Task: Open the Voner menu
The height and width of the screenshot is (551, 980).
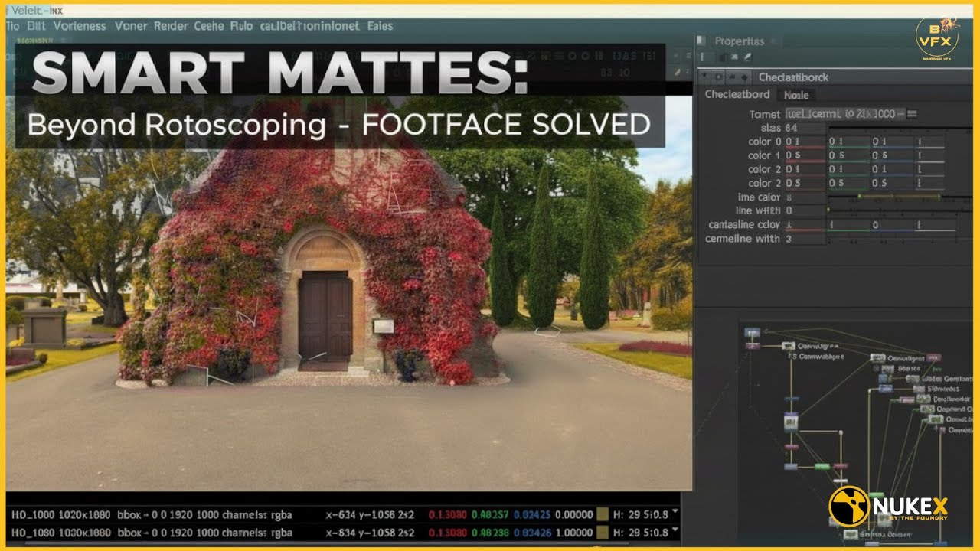Action: click(x=131, y=26)
